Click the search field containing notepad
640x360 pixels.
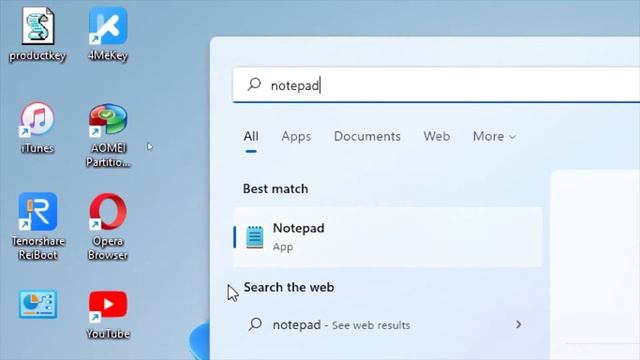click(x=436, y=85)
